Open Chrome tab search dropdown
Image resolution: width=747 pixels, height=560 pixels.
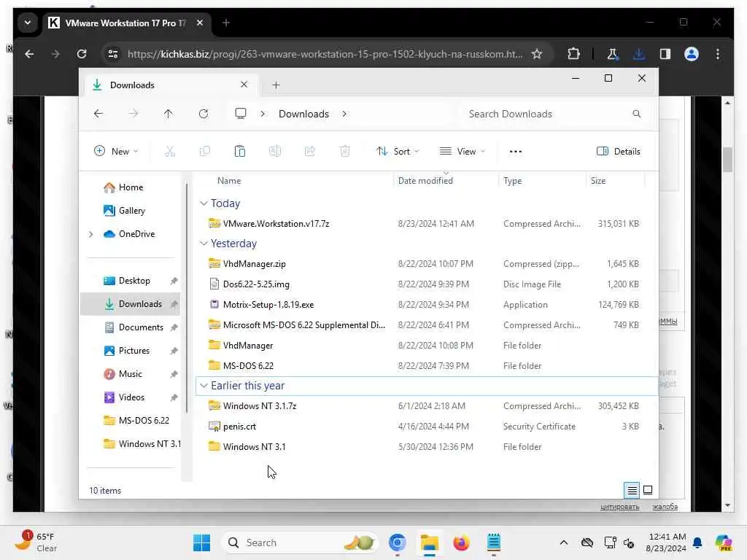[28, 23]
